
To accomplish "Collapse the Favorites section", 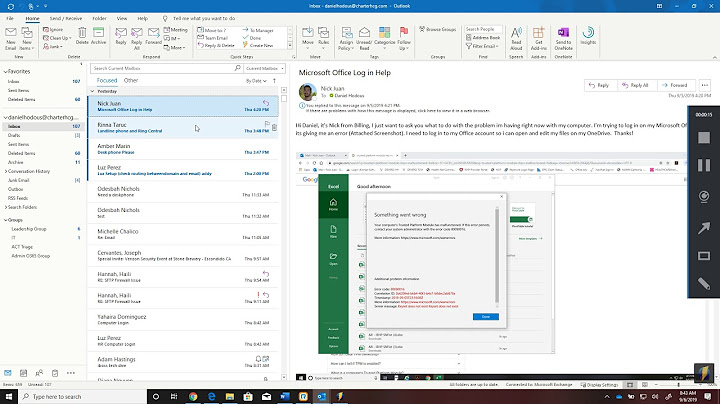I will pyautogui.click(x=5, y=72).
